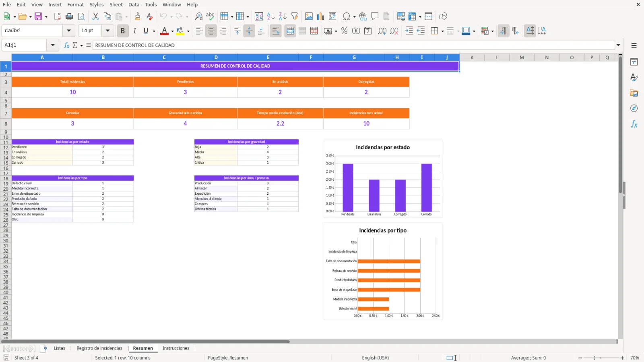Insert image
This screenshot has width=644, height=362.
point(309,16)
